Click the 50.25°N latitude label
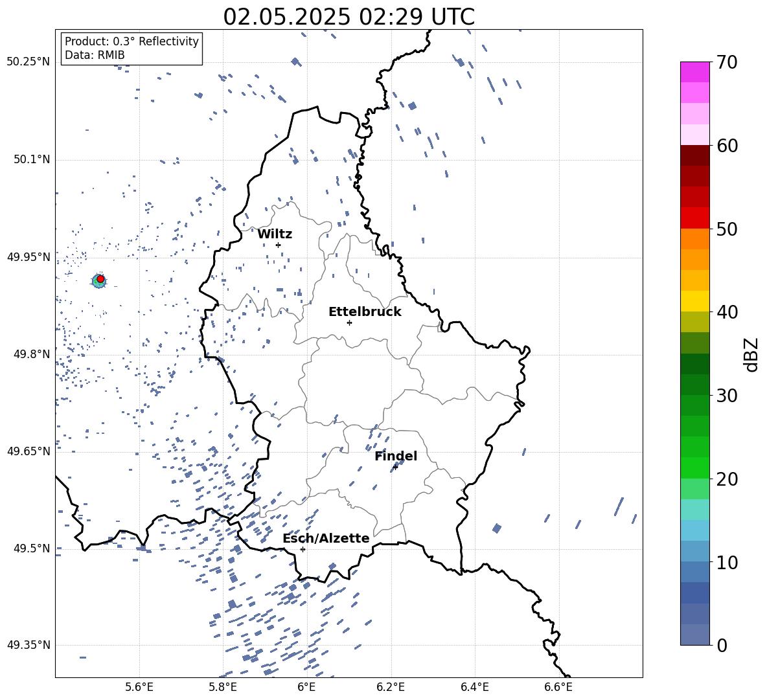Image resolution: width=767 pixels, height=700 pixels. click(x=29, y=62)
